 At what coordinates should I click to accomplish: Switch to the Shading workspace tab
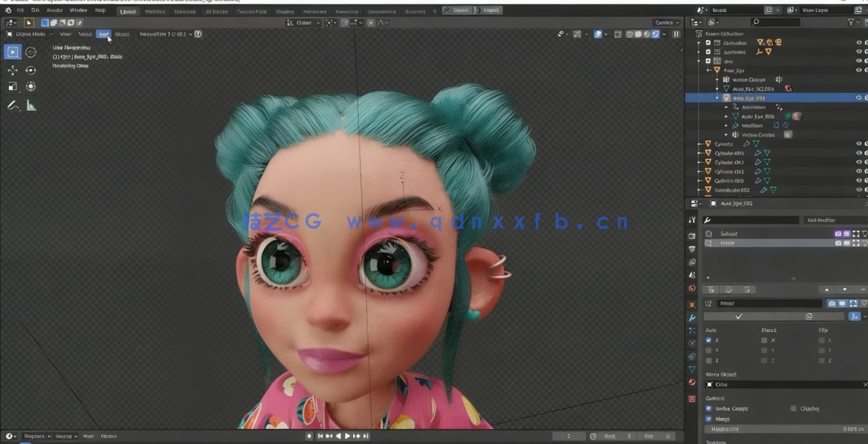coord(285,10)
